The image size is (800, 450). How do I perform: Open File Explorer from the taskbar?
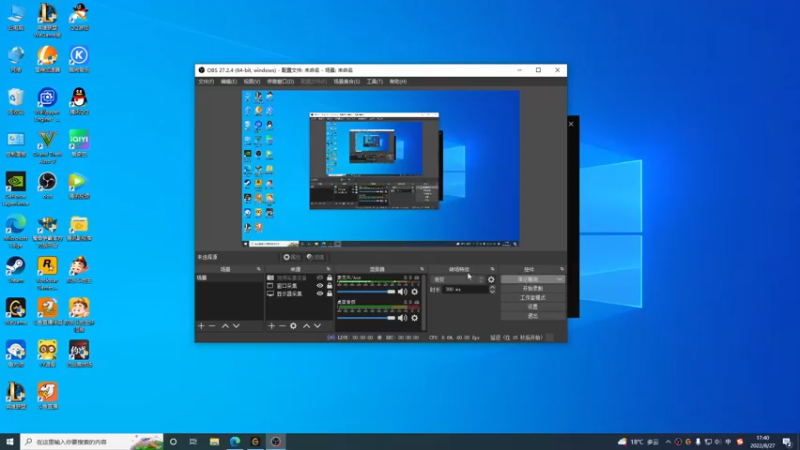pyautogui.click(x=214, y=441)
